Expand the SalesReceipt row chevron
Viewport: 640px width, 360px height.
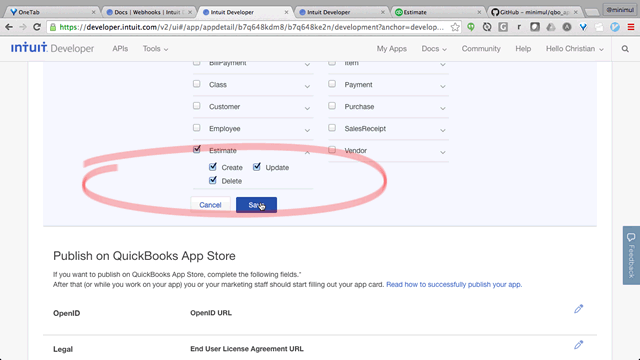443,130
